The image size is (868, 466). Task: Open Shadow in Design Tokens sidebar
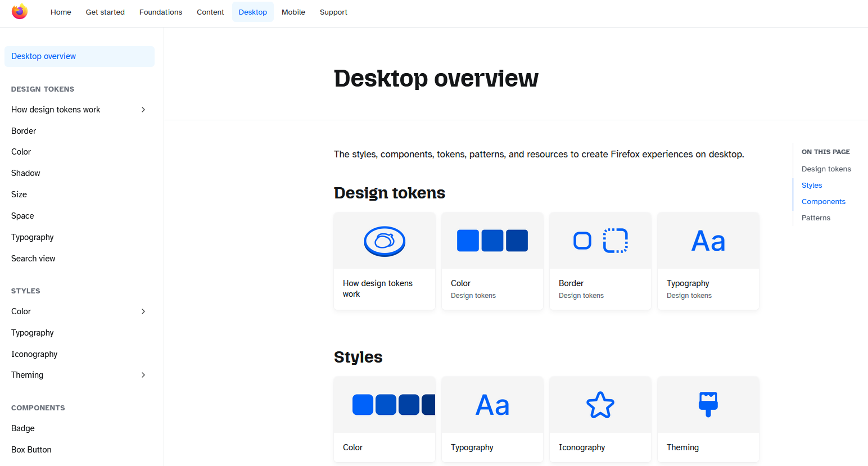pos(26,173)
